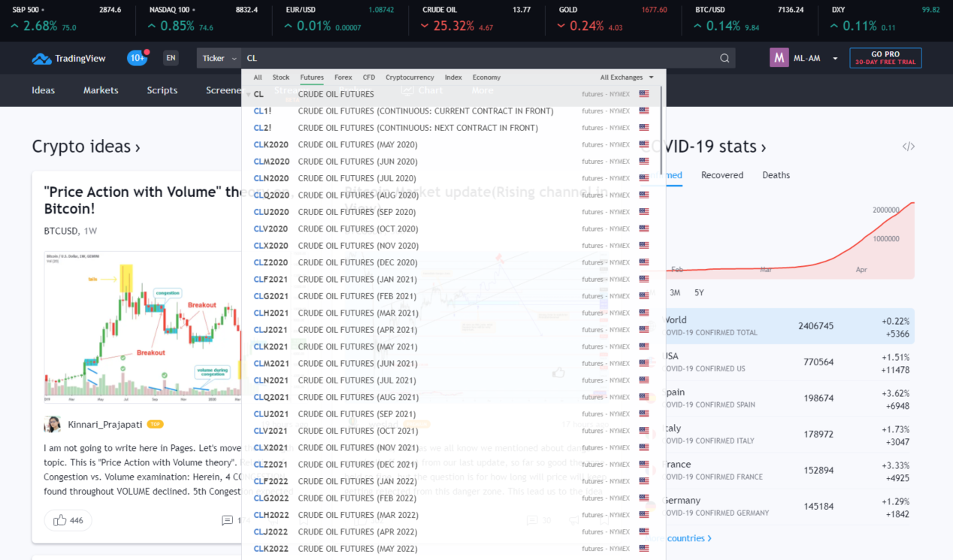Like the idea with 446 thumbs up
This screenshot has width=953, height=560.
click(x=68, y=520)
